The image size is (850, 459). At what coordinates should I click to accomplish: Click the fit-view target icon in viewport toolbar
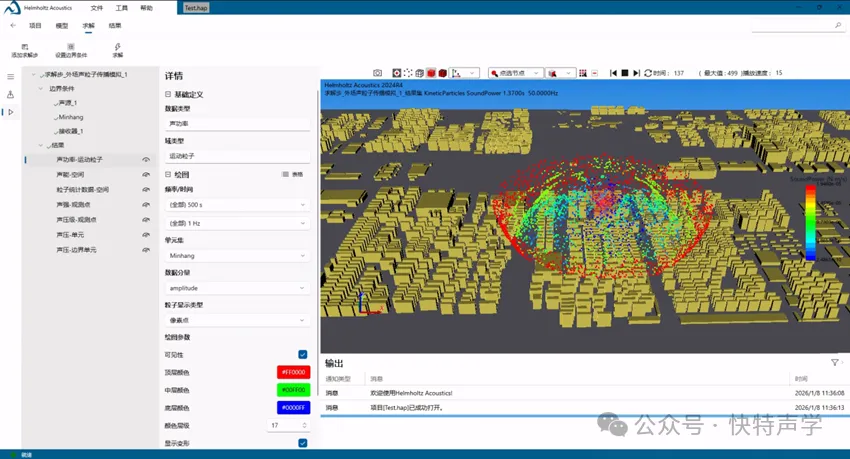(397, 73)
